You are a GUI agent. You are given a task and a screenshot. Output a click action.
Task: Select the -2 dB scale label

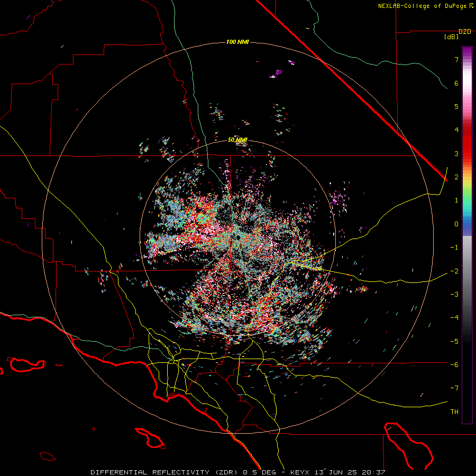pyautogui.click(x=454, y=271)
